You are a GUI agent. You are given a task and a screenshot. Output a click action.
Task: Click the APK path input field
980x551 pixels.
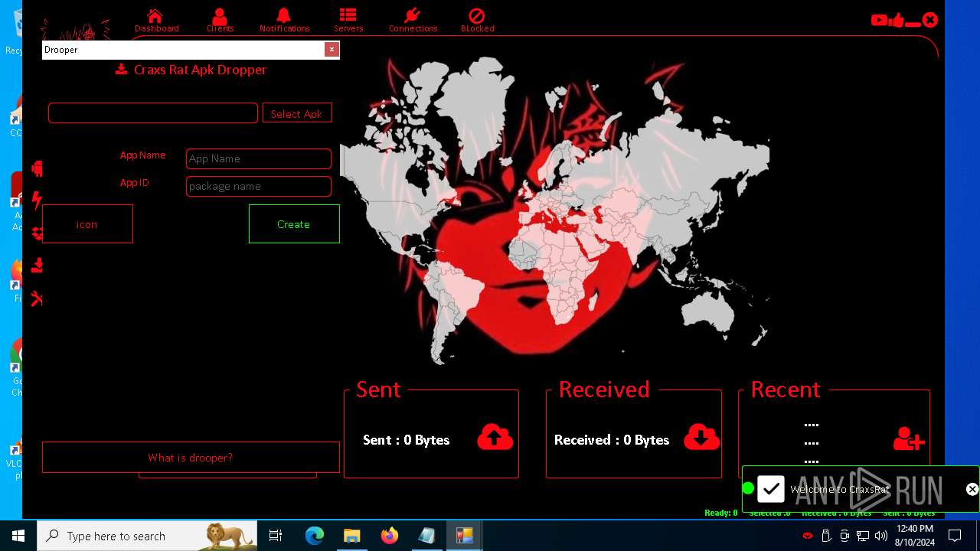click(x=153, y=112)
